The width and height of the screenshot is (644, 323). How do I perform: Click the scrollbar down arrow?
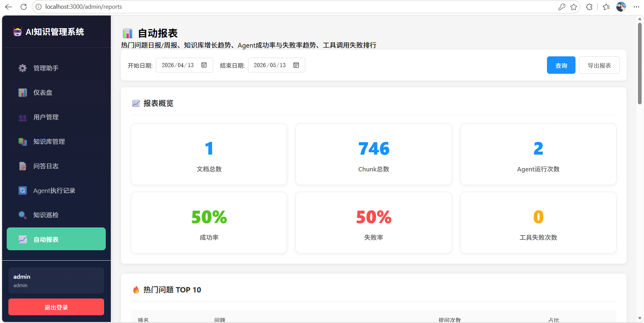click(x=640, y=318)
